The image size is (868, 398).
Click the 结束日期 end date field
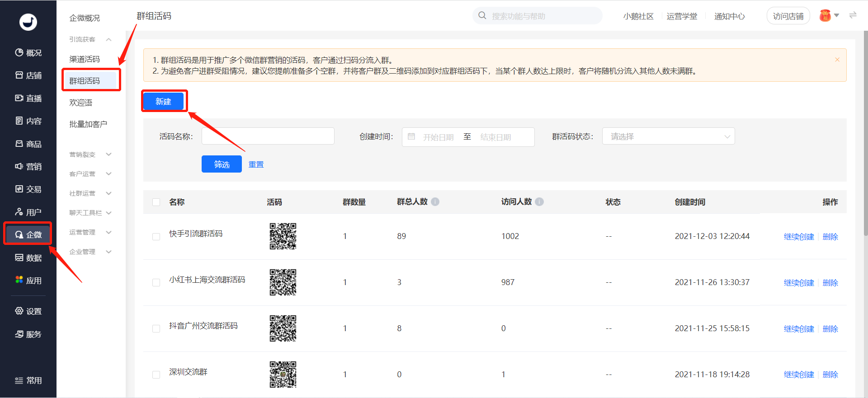pos(495,137)
